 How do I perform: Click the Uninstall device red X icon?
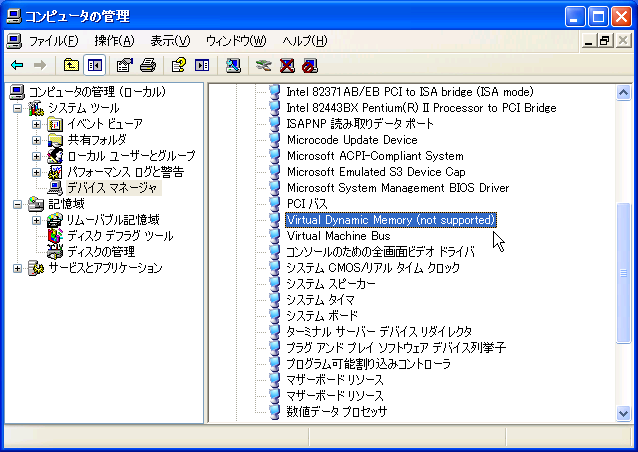click(287, 65)
